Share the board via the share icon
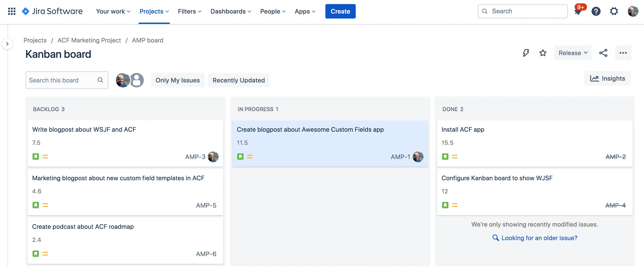This screenshot has width=644, height=267. point(604,53)
